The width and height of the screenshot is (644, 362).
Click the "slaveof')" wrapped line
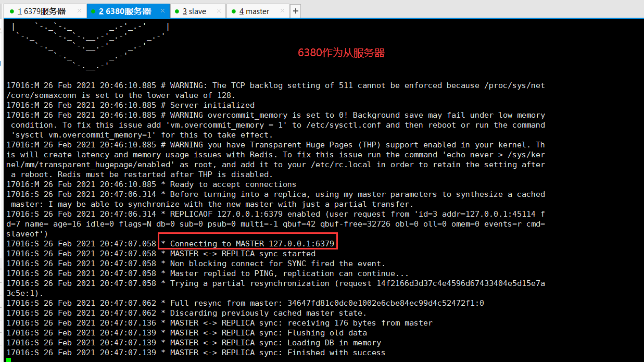(x=27, y=234)
